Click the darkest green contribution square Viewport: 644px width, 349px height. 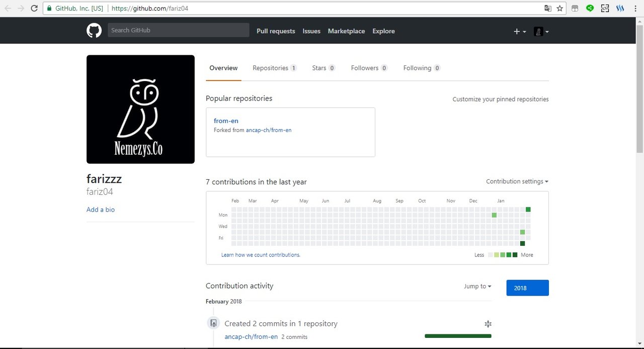coord(522,244)
